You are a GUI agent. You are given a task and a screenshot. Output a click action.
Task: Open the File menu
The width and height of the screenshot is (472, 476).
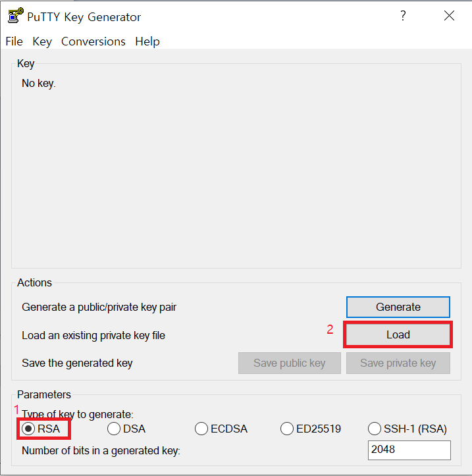[14, 41]
